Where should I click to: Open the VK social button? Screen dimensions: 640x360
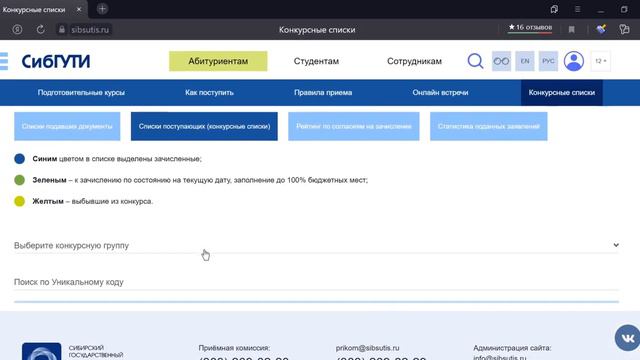[x=628, y=338]
